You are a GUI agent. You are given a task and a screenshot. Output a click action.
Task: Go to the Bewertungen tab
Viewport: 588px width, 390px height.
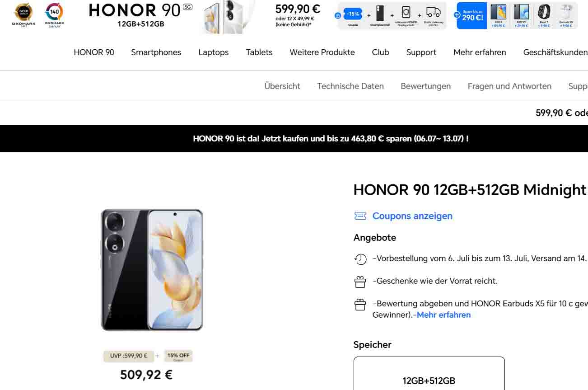[426, 86]
